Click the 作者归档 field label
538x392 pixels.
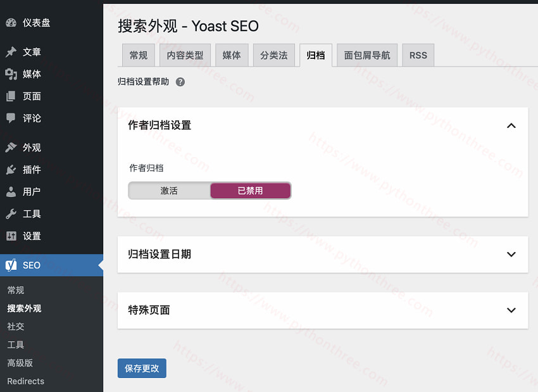pos(146,168)
